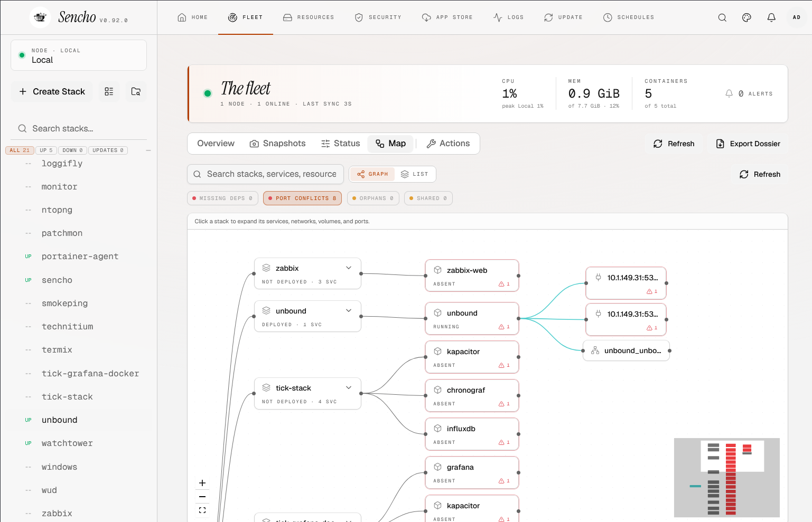Expand the zabbix stack node chevron
This screenshot has width=812, height=522.
coord(349,268)
